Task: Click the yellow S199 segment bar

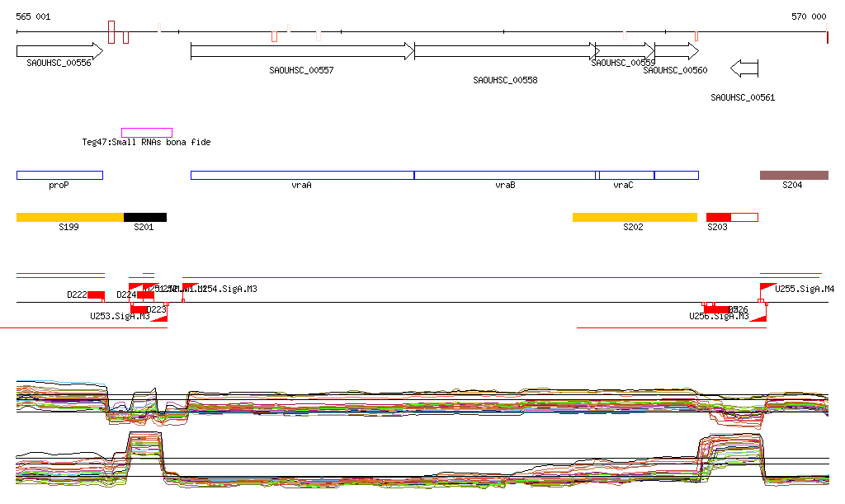Action: (70, 217)
